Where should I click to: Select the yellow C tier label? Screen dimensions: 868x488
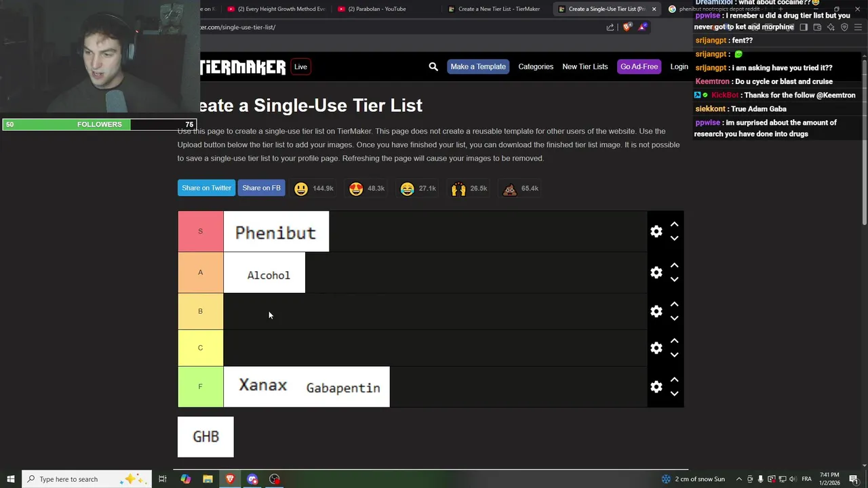coord(200,348)
